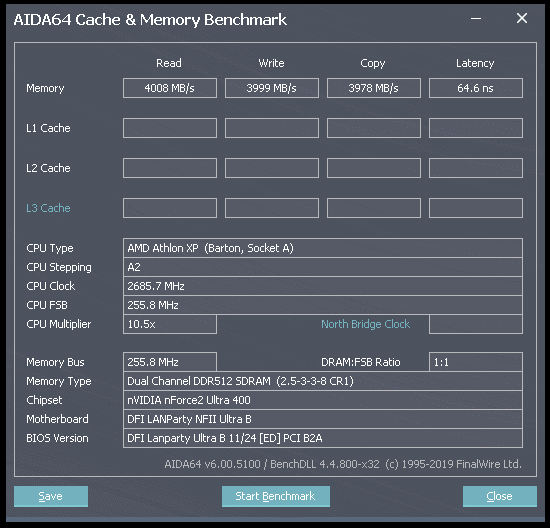This screenshot has height=528, width=550.
Task: Click Memory Read value 4008 MB/s
Action: [x=170, y=88]
